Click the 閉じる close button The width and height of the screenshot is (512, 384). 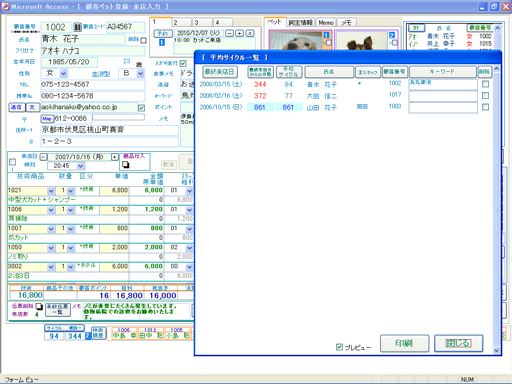[x=458, y=343]
